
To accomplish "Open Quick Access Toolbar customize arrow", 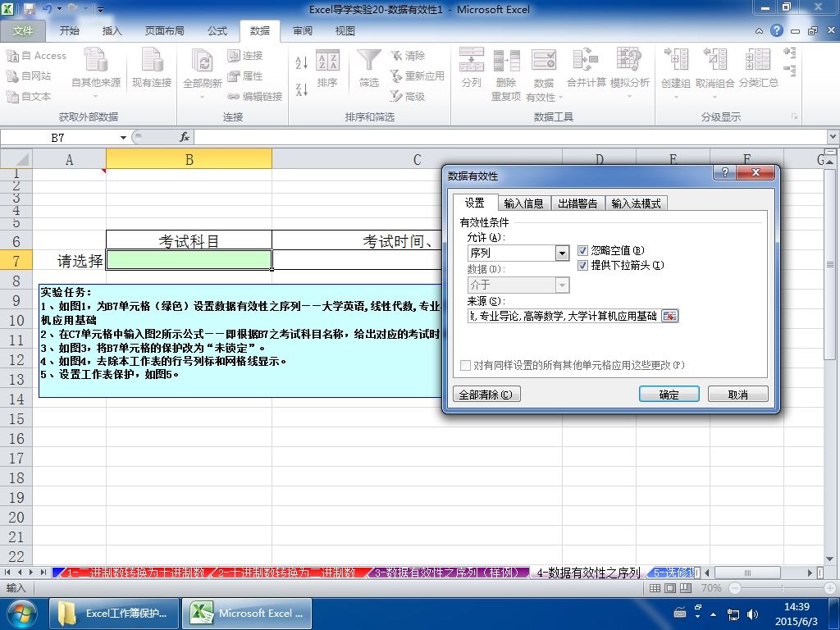I will tap(100, 9).
